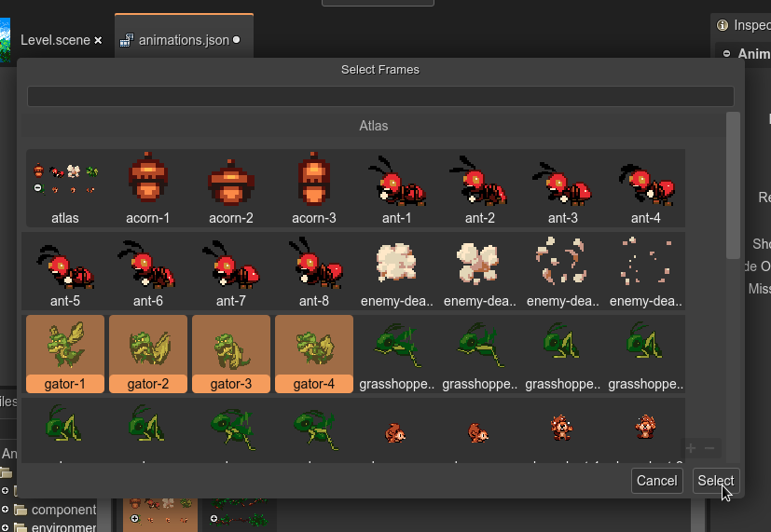The height and width of the screenshot is (532, 771).
Task: Expand the components folder in file tree
Action: point(6,510)
